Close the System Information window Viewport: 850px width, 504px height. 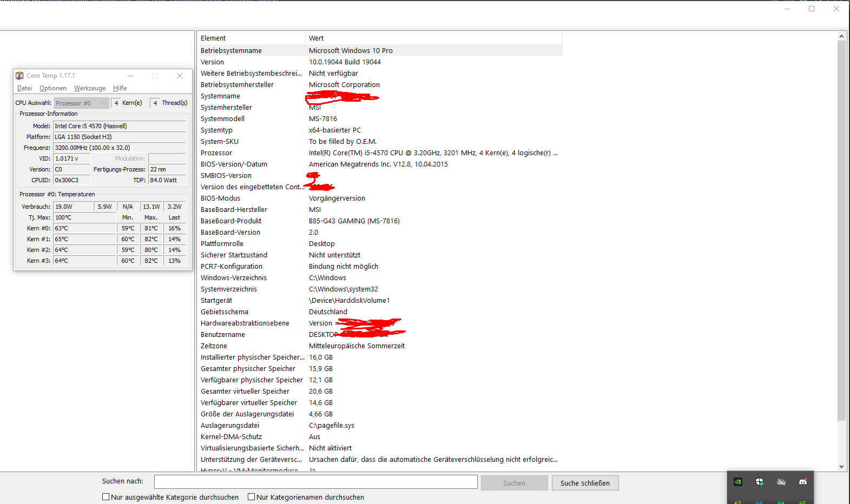[x=836, y=9]
